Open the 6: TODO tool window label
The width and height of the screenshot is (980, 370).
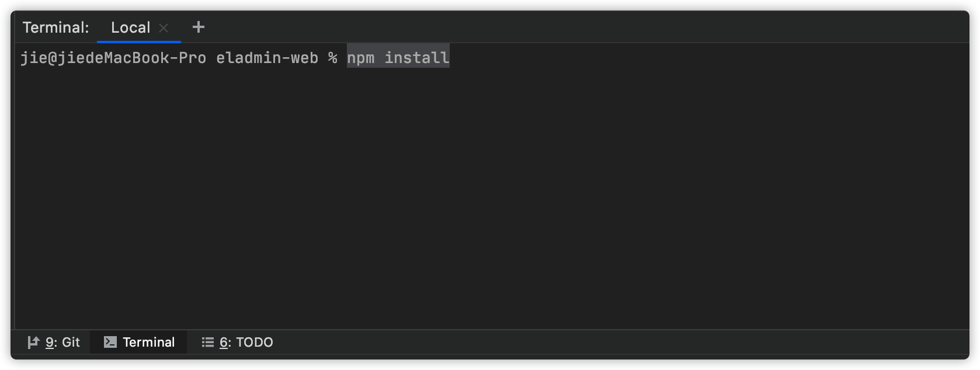(246, 342)
